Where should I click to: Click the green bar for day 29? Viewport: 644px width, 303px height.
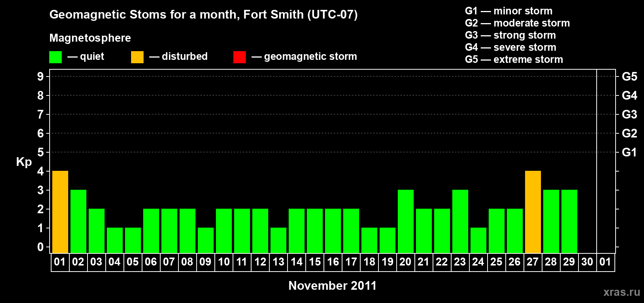coord(569,222)
